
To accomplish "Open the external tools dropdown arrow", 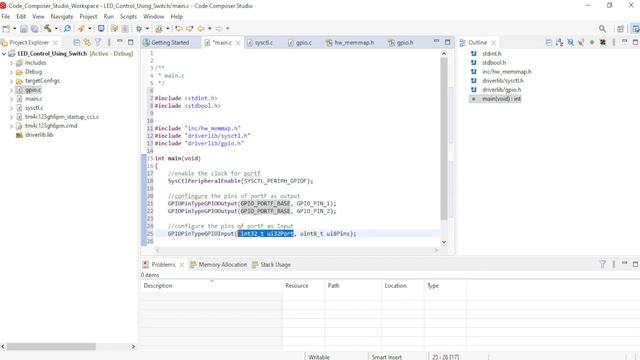I will (x=167, y=29).
